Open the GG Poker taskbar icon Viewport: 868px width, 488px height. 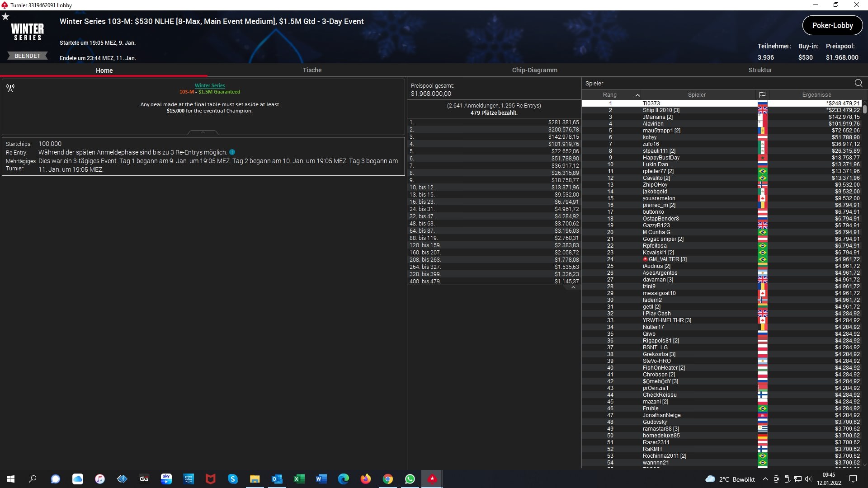[x=144, y=479]
